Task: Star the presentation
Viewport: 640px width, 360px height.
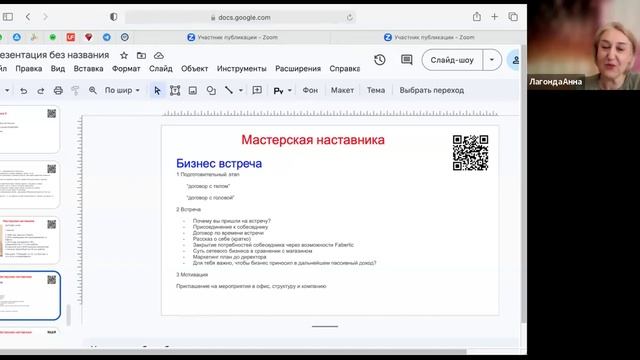Action: (124, 55)
